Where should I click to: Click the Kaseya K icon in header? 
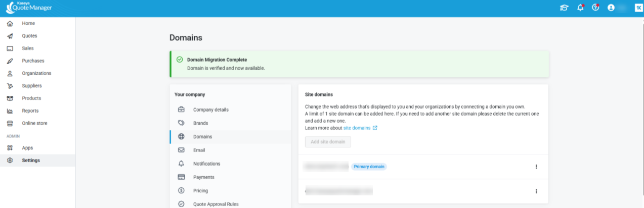[638, 8]
